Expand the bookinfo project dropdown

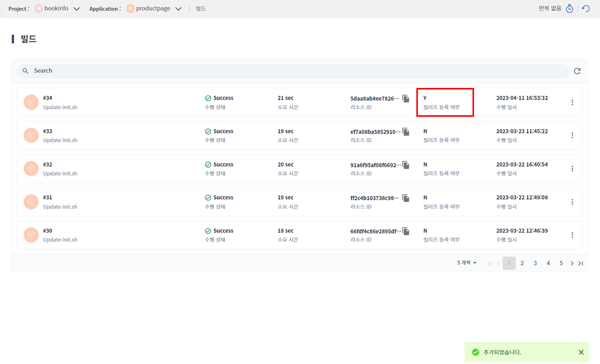(x=76, y=9)
